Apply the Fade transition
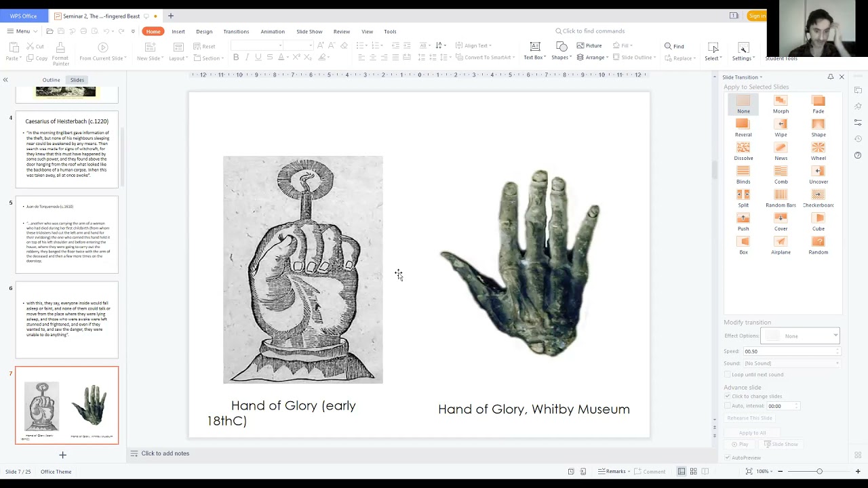This screenshot has height=488, width=868. pos(818,104)
